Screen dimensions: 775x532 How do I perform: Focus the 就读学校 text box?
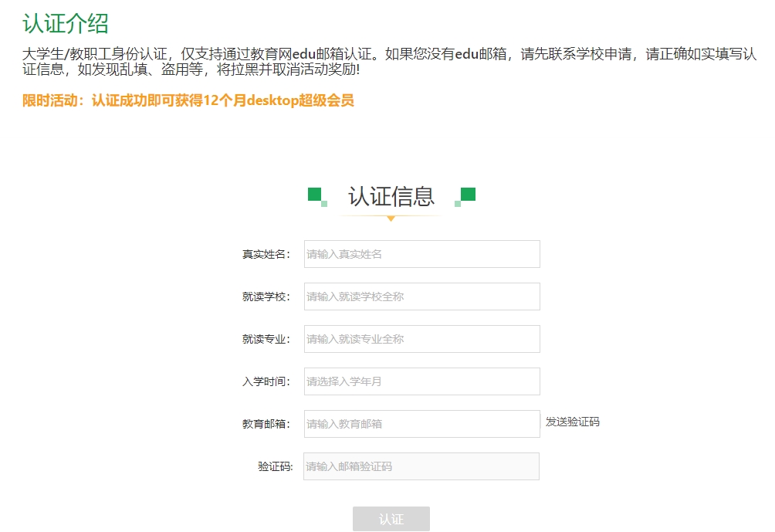click(421, 296)
